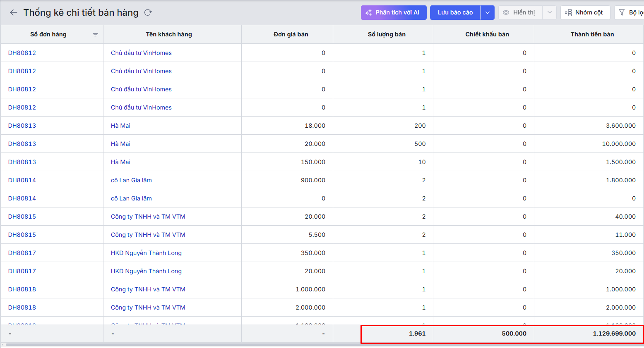Click the back arrow icon
The height and width of the screenshot is (348, 644).
pyautogui.click(x=14, y=12)
